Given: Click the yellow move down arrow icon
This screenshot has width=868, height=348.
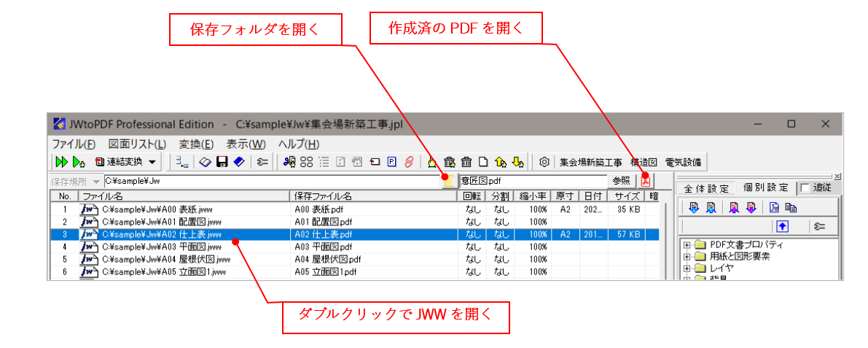Looking at the screenshot, I should pos(517,162).
